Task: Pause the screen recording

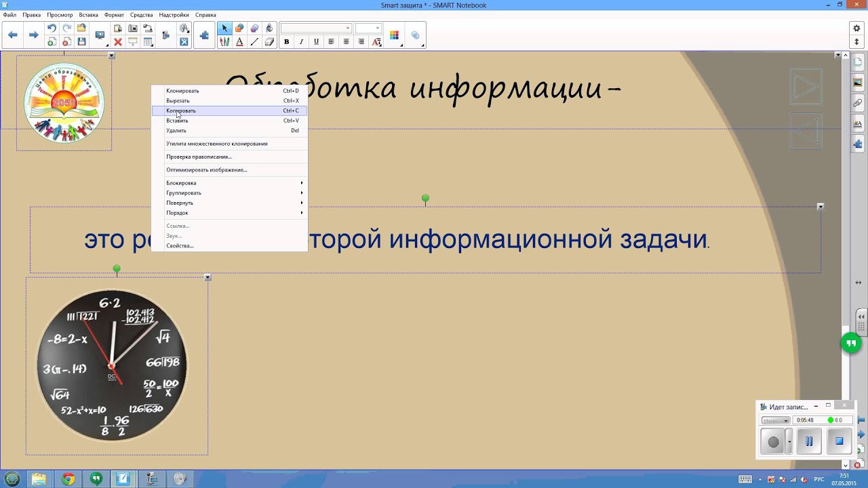Action: (x=809, y=441)
